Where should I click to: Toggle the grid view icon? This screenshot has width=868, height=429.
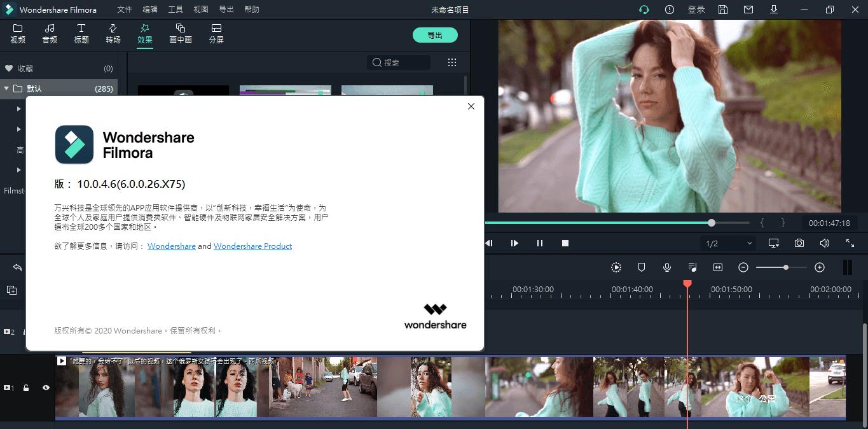[x=452, y=62]
